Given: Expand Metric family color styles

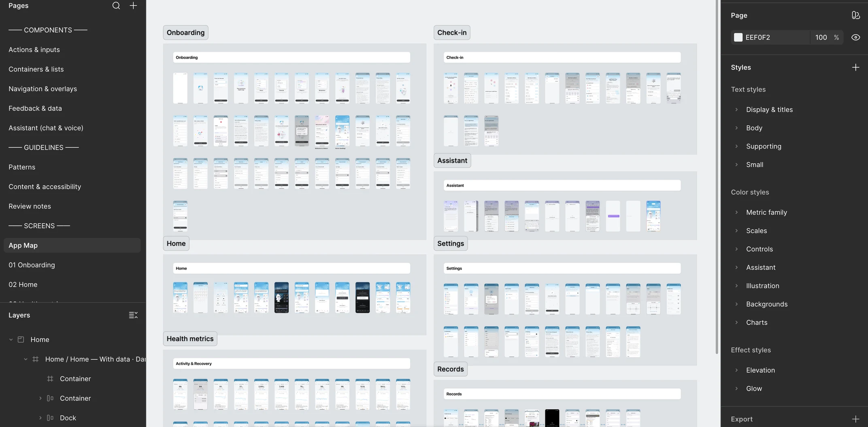Looking at the screenshot, I should tap(736, 212).
